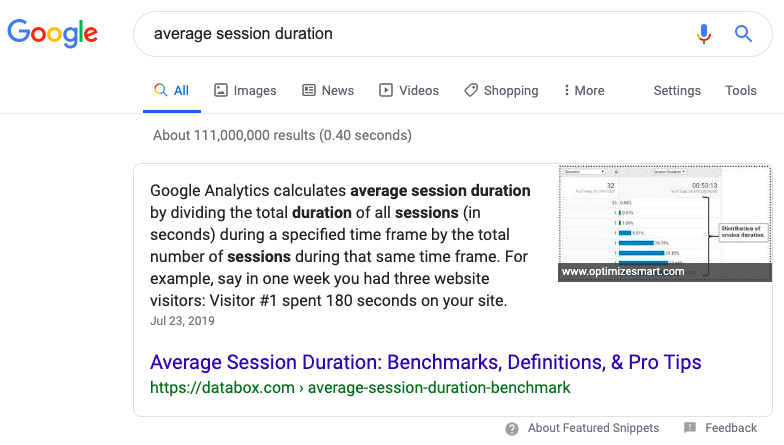
Task: Expand the Tools filter options
Action: click(741, 90)
